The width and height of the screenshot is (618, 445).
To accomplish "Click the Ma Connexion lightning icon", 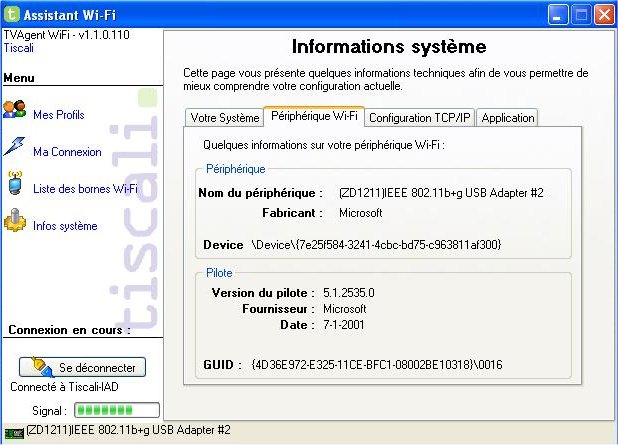I will coord(14,146).
